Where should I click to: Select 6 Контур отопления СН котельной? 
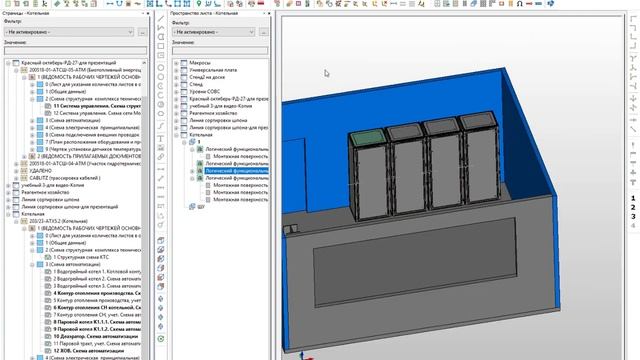point(97,307)
